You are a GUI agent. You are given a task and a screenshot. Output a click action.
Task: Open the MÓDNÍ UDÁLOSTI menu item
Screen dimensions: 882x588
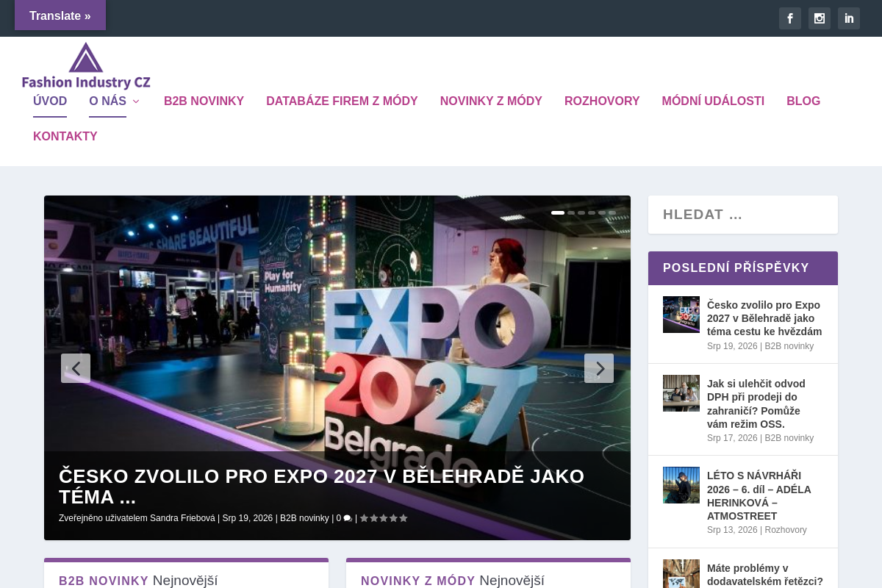pyautogui.click(x=713, y=101)
